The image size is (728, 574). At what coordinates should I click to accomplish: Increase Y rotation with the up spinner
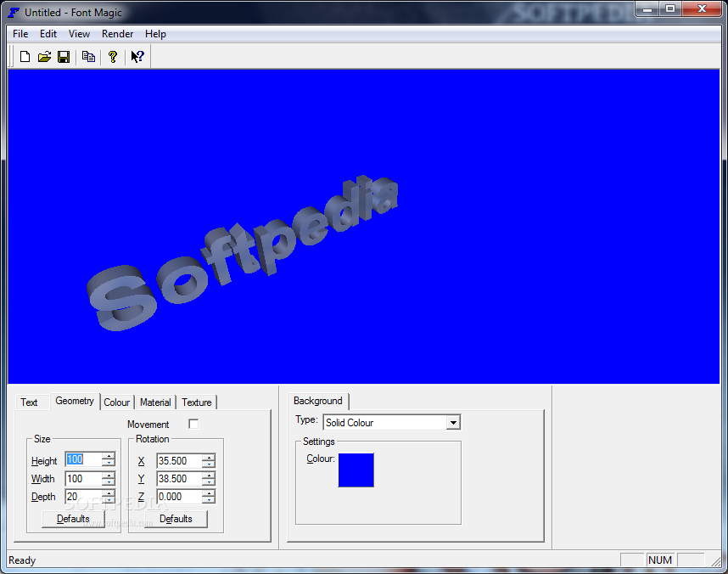pyautogui.click(x=209, y=475)
